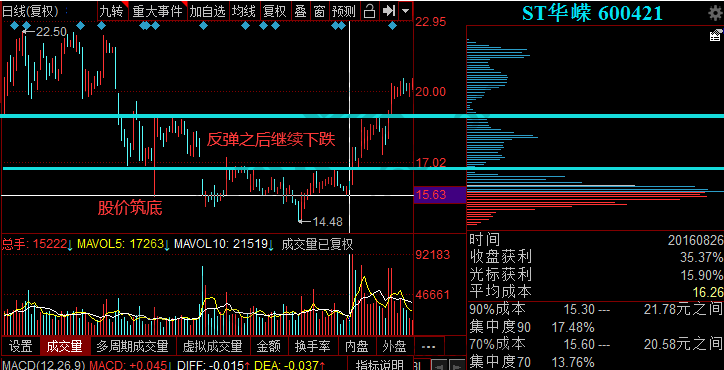Click the jump-to-end arrow icon
The height and width of the screenshot is (370, 724).
tap(390, 10)
